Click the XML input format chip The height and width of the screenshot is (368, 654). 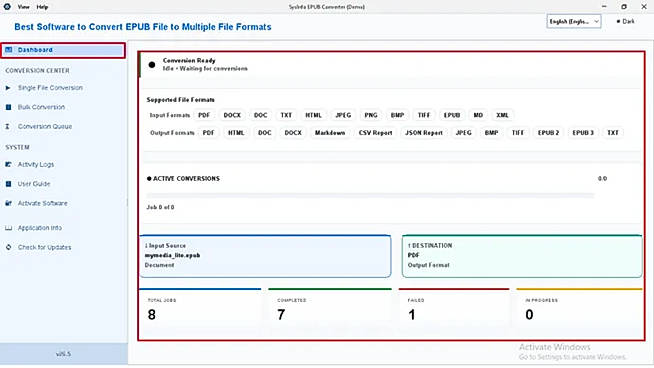pos(502,115)
